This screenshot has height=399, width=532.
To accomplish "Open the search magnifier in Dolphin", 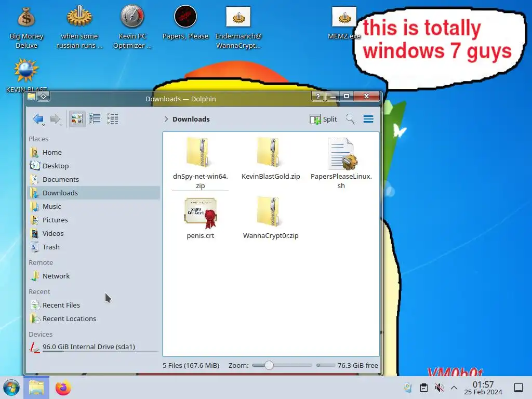I will coord(350,119).
